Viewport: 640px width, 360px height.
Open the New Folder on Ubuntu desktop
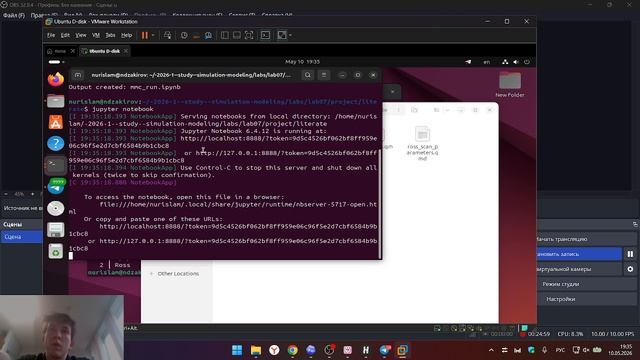(x=510, y=84)
